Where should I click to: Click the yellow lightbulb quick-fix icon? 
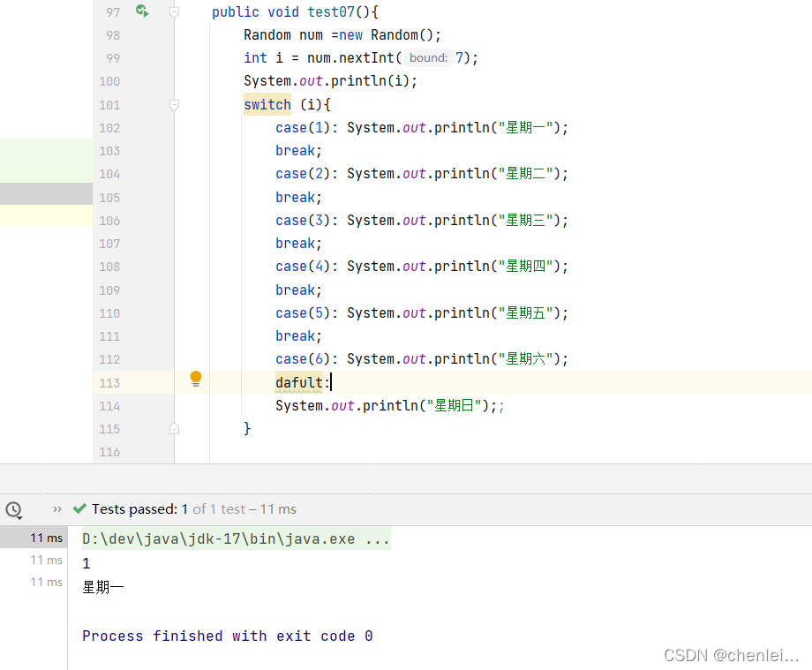click(x=196, y=379)
